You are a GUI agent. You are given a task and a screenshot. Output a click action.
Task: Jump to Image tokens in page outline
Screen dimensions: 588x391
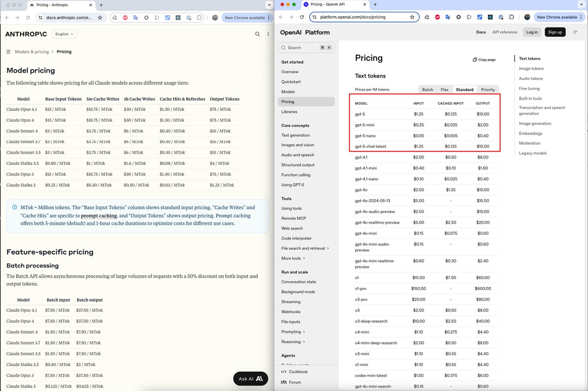(x=531, y=69)
